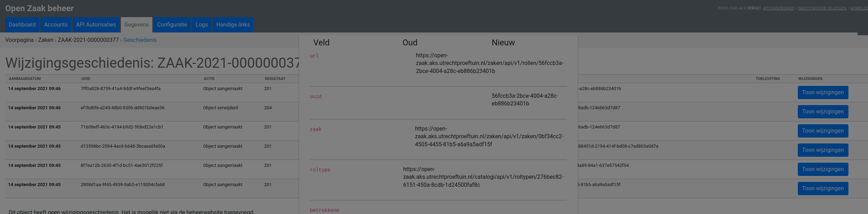
Task: Select the roltype URL in the changes panel
Action: 483,177
